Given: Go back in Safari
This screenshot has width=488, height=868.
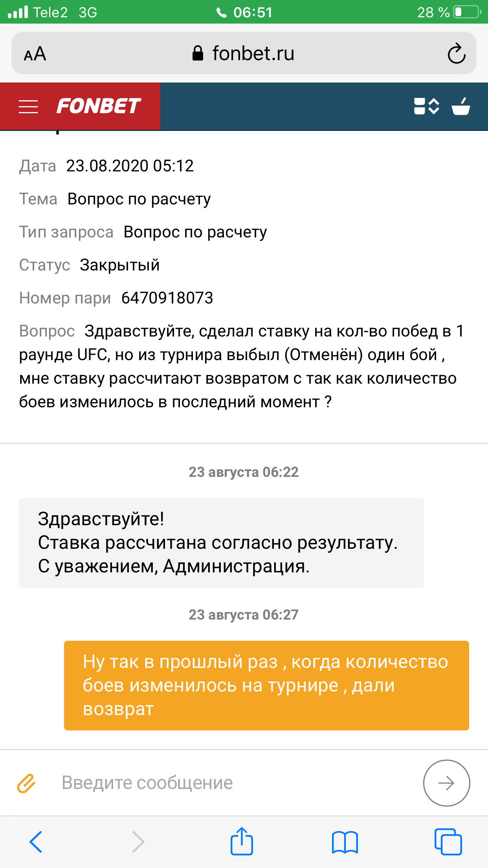Looking at the screenshot, I should (x=36, y=842).
